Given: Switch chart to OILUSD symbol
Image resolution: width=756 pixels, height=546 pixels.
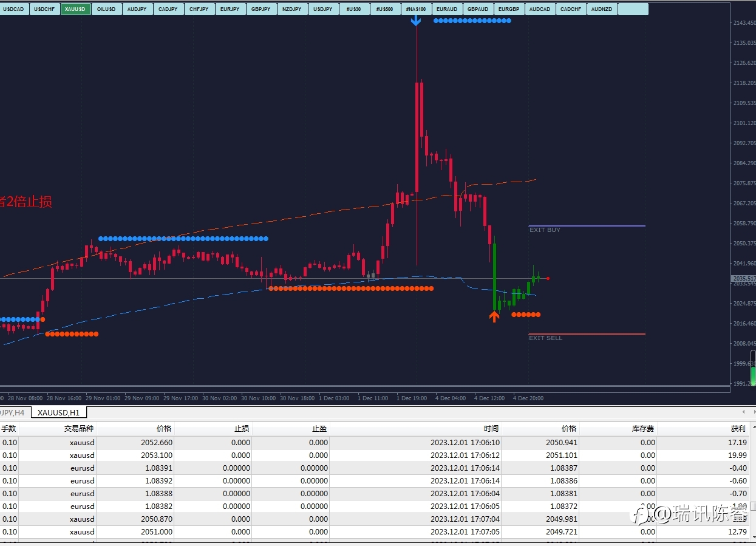Looking at the screenshot, I should pyautogui.click(x=106, y=9).
